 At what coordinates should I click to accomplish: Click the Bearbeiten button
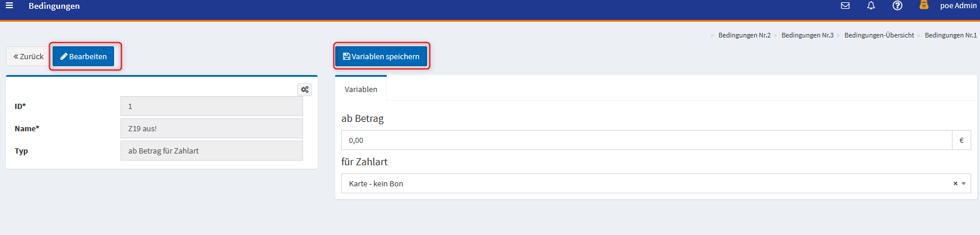[84, 56]
